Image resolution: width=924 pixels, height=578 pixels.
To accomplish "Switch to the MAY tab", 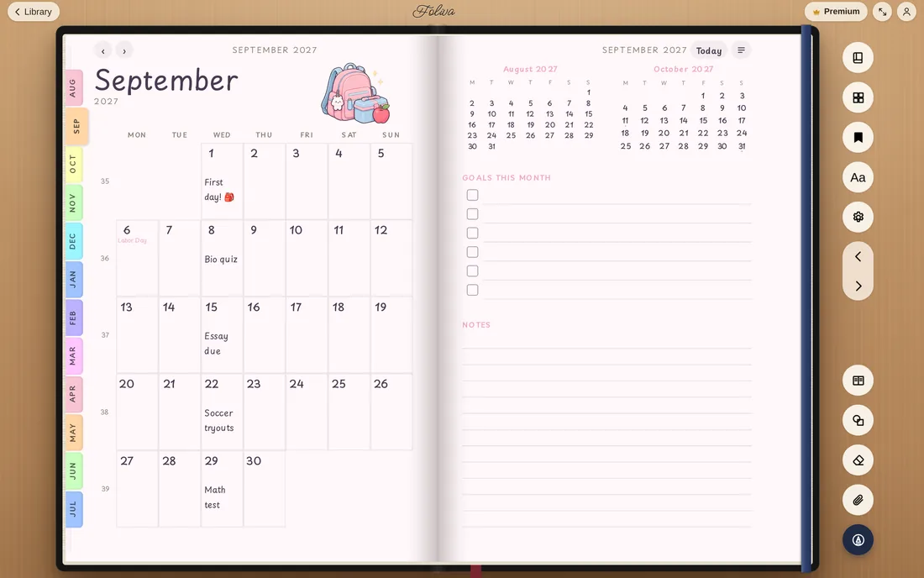I will (73, 433).
